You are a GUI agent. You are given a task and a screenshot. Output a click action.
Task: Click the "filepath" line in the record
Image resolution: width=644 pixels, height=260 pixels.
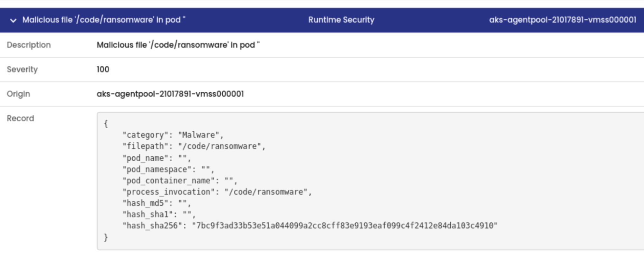point(194,146)
